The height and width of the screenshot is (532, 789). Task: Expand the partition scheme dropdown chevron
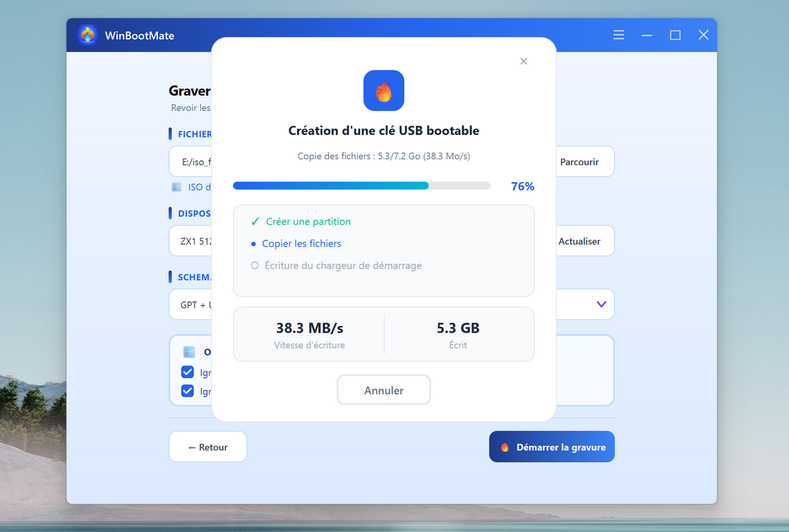click(601, 304)
